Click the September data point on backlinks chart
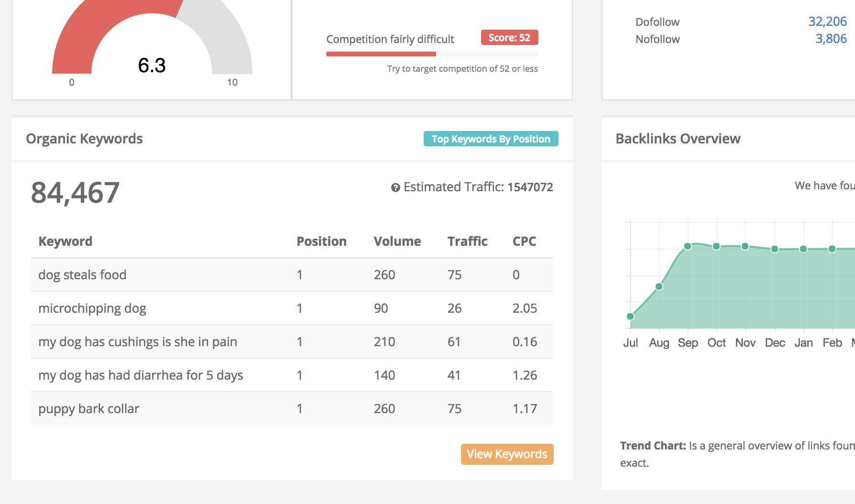 (x=688, y=246)
